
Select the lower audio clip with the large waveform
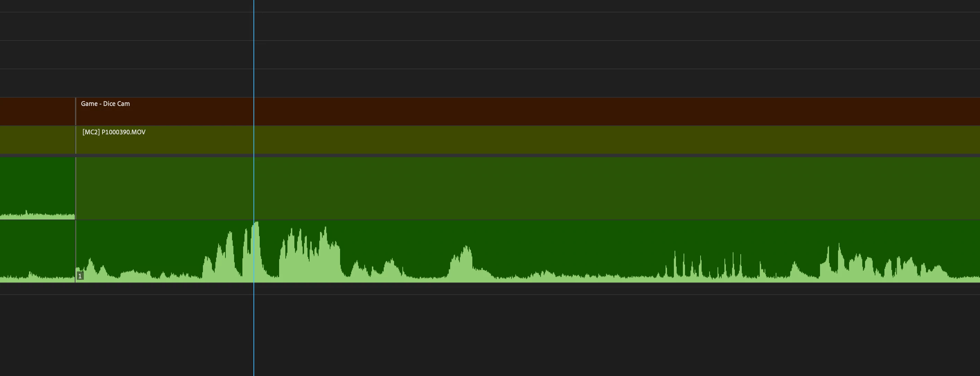[528, 251]
